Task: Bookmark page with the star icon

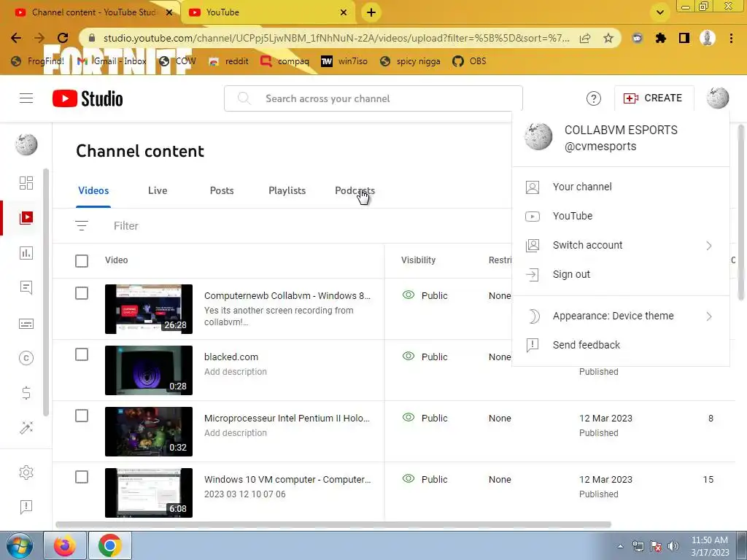Action: click(x=608, y=38)
